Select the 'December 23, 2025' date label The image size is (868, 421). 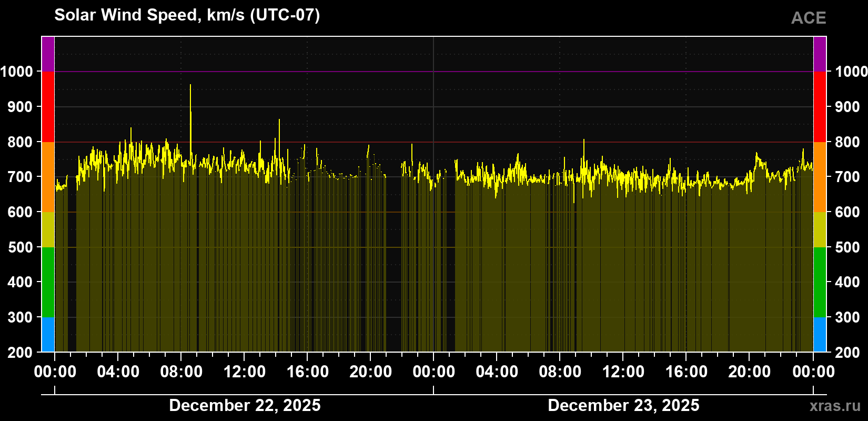(x=623, y=405)
